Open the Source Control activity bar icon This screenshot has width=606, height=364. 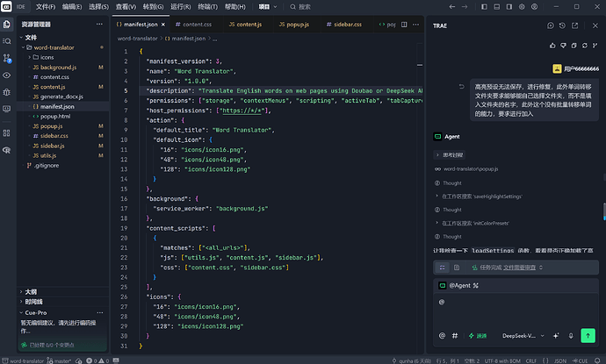click(x=7, y=58)
